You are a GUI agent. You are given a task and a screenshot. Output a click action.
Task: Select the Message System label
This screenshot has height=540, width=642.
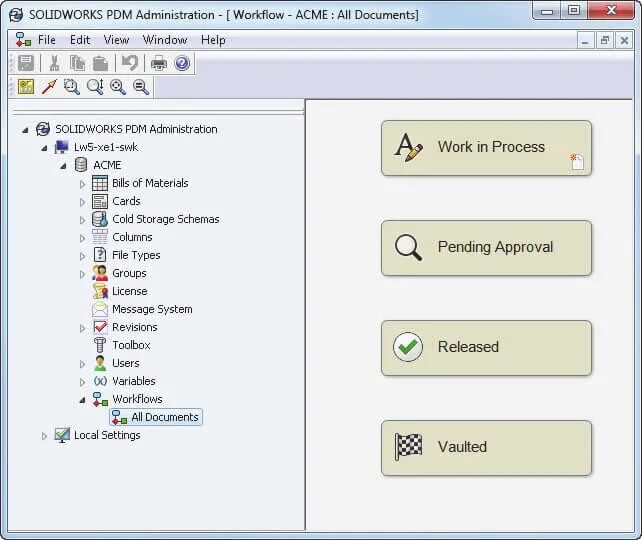pyautogui.click(x=152, y=309)
